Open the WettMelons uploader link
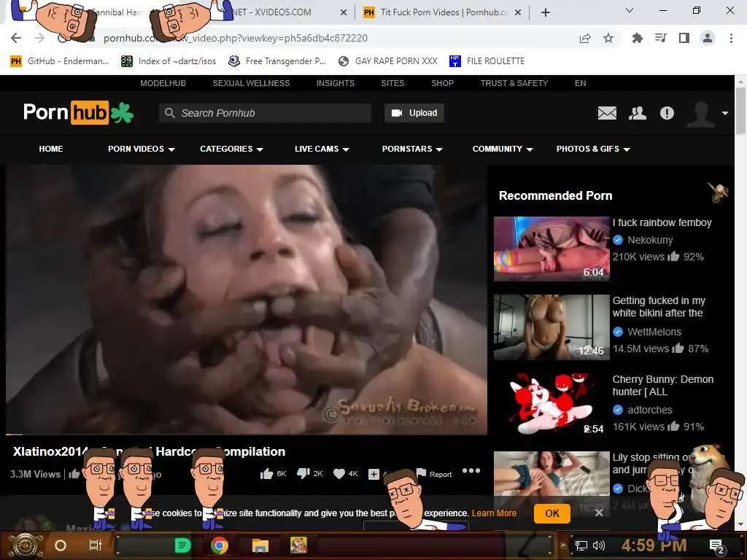 (654, 332)
